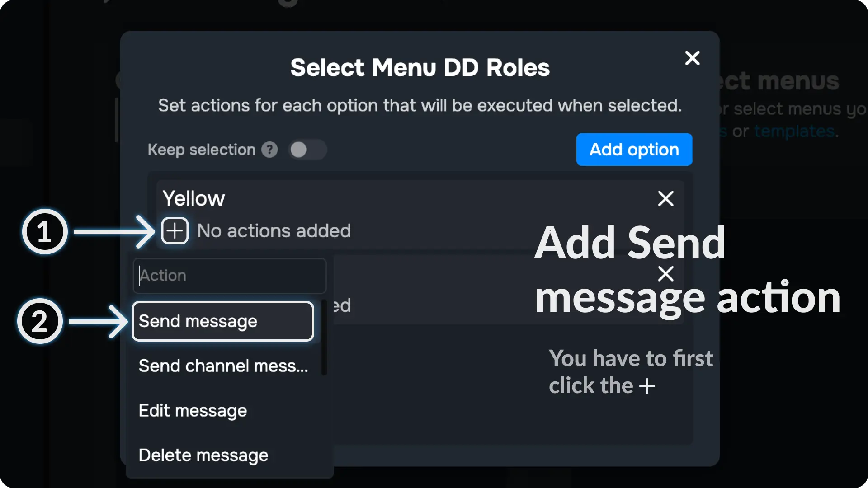The height and width of the screenshot is (488, 868).
Task: Focus the Action search field
Action: coord(230,276)
